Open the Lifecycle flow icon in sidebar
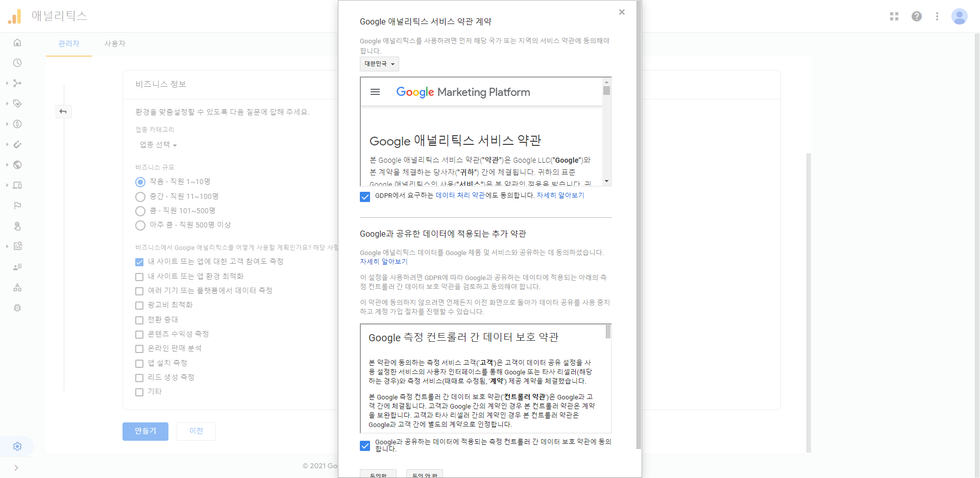This screenshot has height=478, width=980. tap(17, 83)
